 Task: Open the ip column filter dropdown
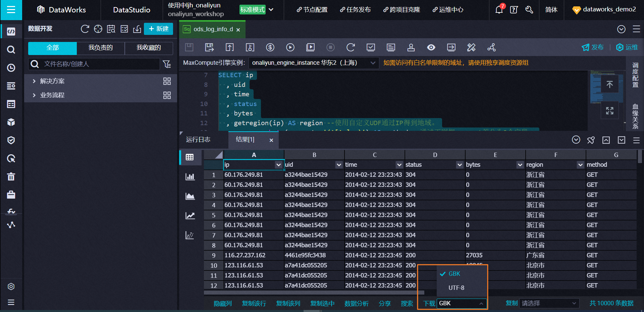(x=278, y=165)
